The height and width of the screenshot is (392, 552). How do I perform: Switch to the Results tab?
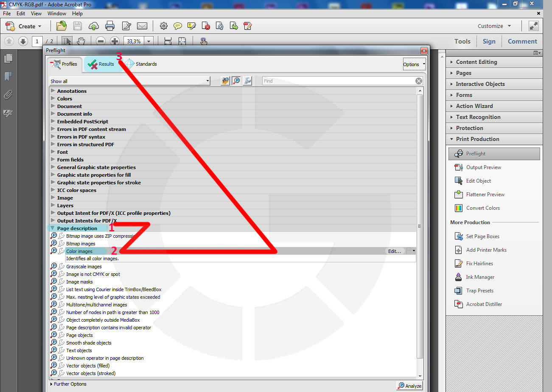coord(101,64)
